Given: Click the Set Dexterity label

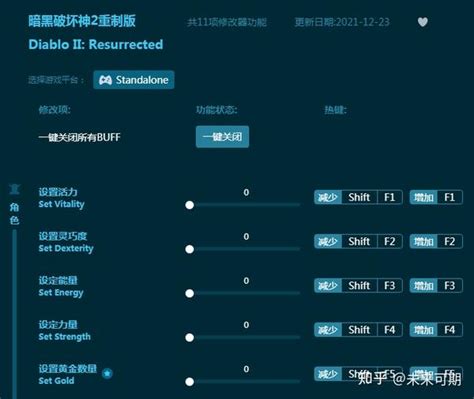Looking at the screenshot, I should point(66,249).
